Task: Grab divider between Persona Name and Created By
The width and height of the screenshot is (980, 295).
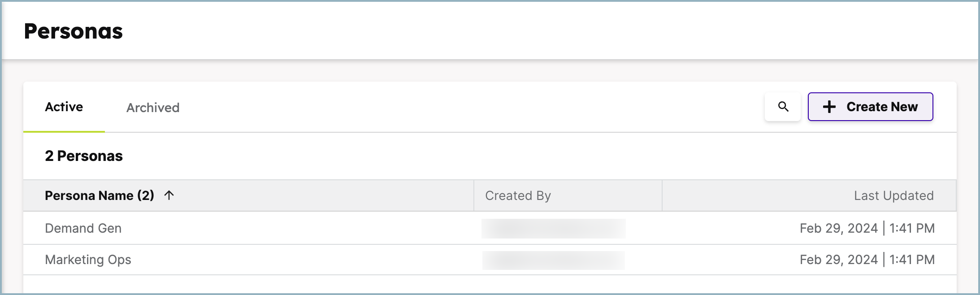Action: [x=474, y=195]
